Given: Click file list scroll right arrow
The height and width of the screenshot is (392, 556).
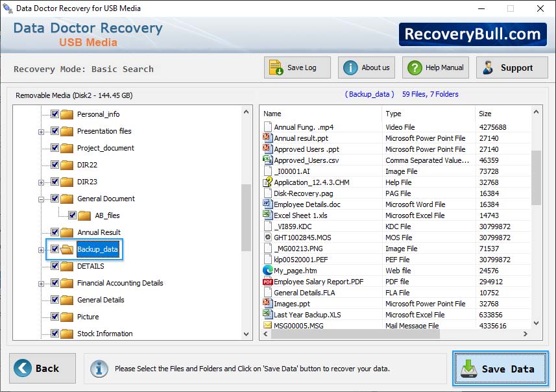Looking at the screenshot, I should [525, 334].
